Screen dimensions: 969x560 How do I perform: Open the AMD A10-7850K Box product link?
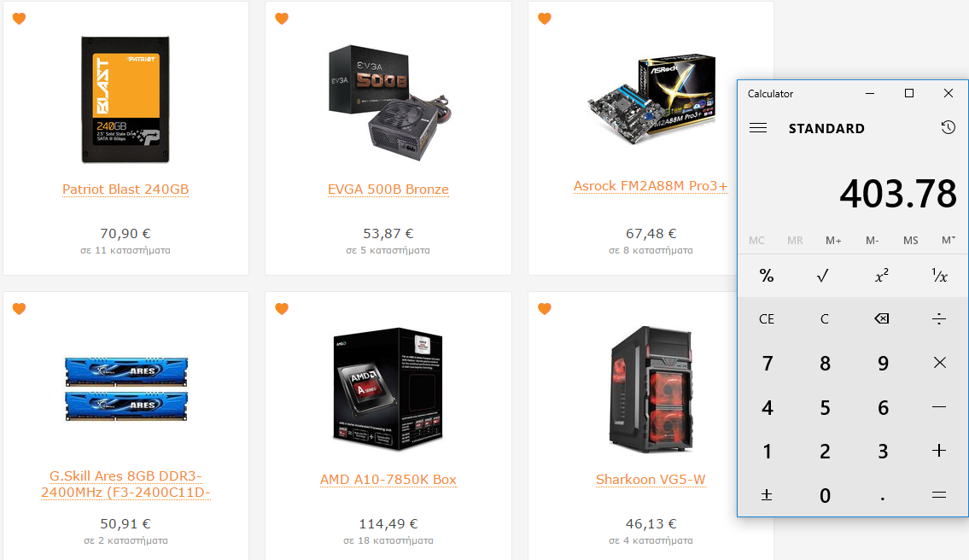tap(388, 480)
